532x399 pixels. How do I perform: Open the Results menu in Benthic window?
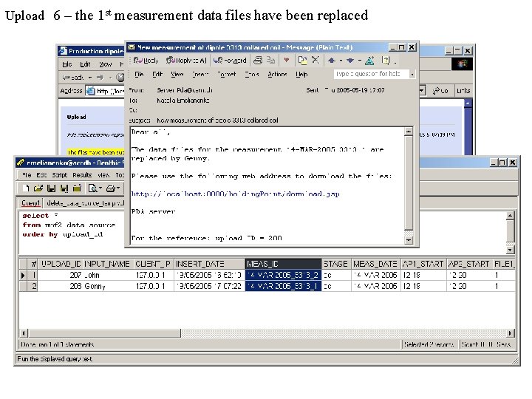click(x=82, y=175)
